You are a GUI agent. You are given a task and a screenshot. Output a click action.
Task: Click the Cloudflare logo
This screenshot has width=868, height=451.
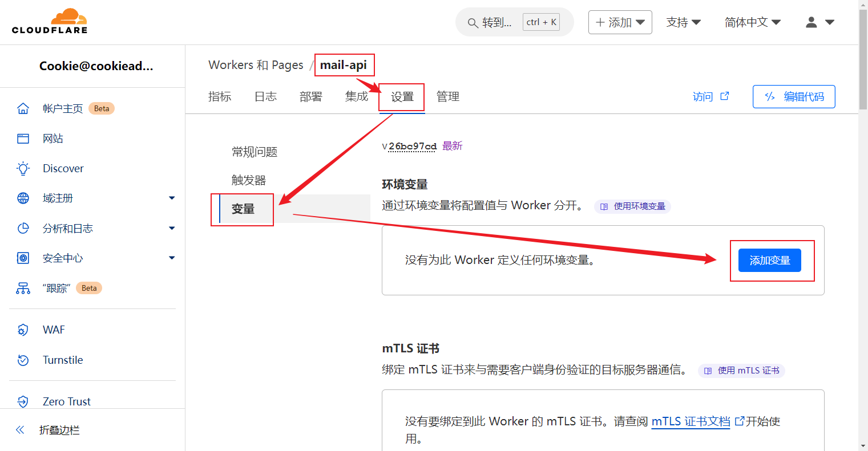tap(50, 22)
